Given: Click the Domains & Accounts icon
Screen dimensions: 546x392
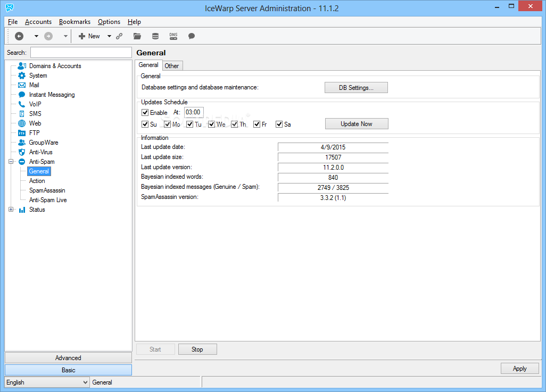Looking at the screenshot, I should pos(22,66).
